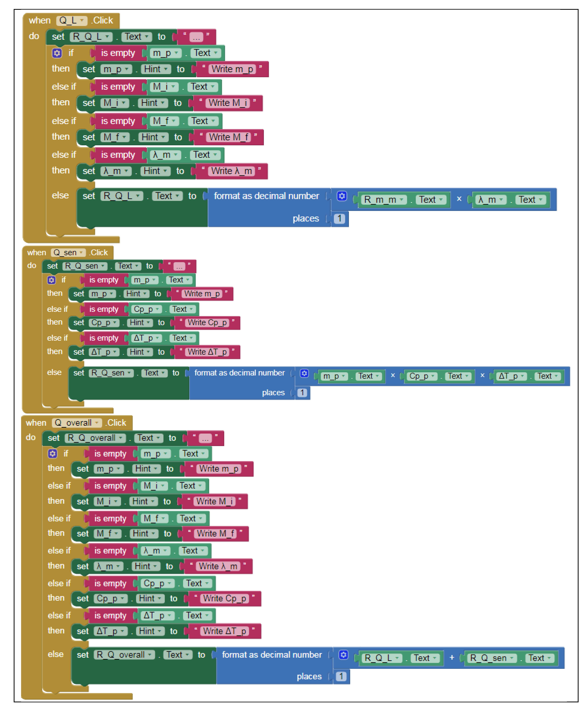This screenshot has height=711, width=588.
Task: Edit the 'Write m_p' text string in Q_L block
Action: [x=232, y=69]
